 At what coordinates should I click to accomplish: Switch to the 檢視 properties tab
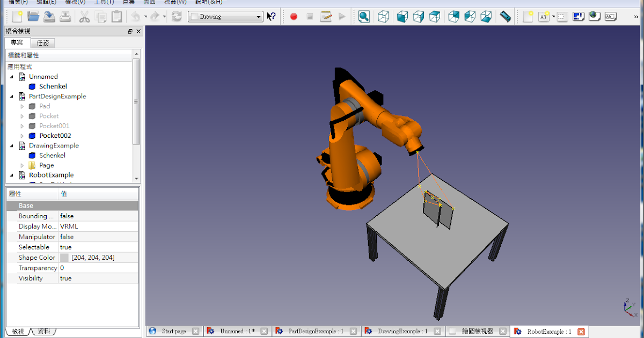point(18,332)
